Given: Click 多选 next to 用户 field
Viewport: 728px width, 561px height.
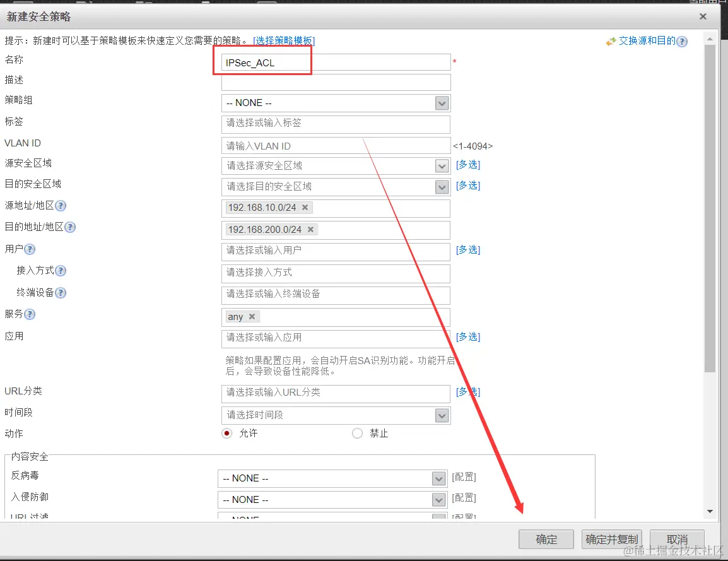Looking at the screenshot, I should pyautogui.click(x=468, y=250).
